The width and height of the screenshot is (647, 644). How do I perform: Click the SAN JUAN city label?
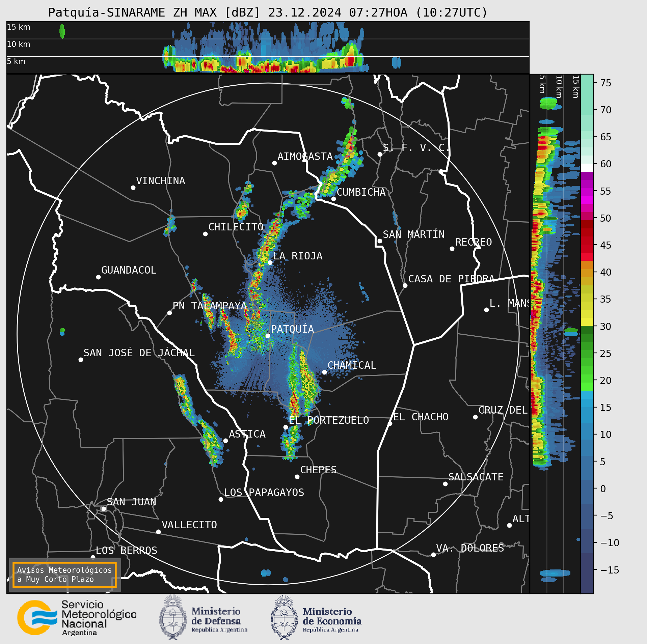pos(131,502)
